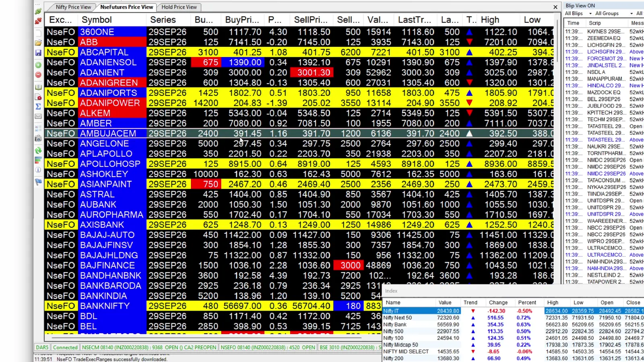Screen dimensions: 644x362
Task: Click the camera snapshot icon
Action: (38, 138)
